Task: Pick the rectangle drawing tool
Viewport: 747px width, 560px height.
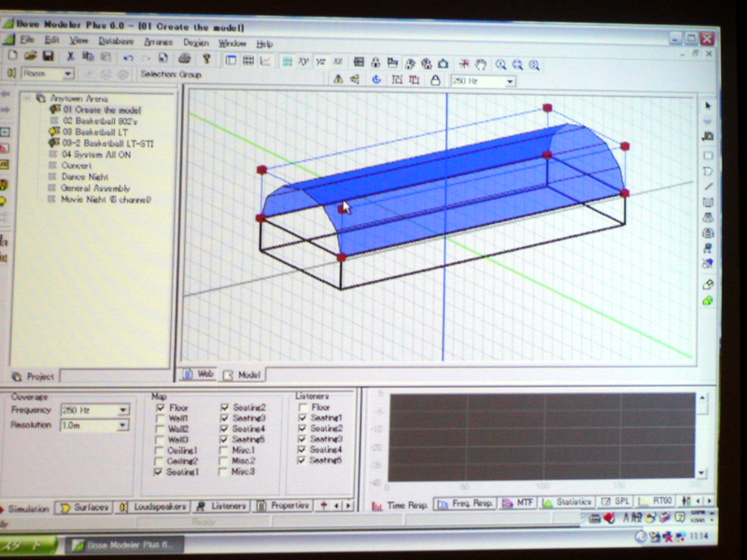Action: pyautogui.click(x=708, y=155)
